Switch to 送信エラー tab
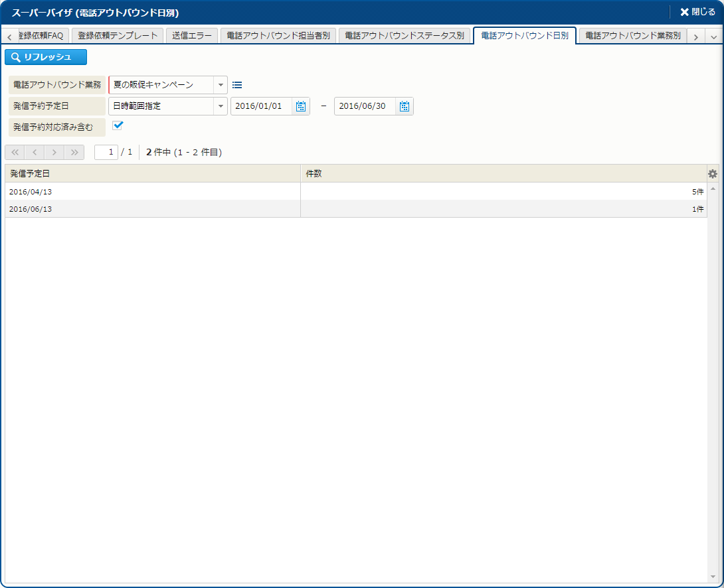The image size is (724, 588). click(191, 36)
